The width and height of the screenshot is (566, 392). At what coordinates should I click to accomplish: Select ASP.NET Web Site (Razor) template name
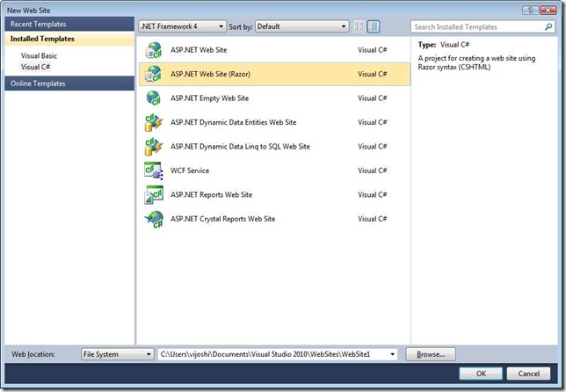(x=210, y=74)
